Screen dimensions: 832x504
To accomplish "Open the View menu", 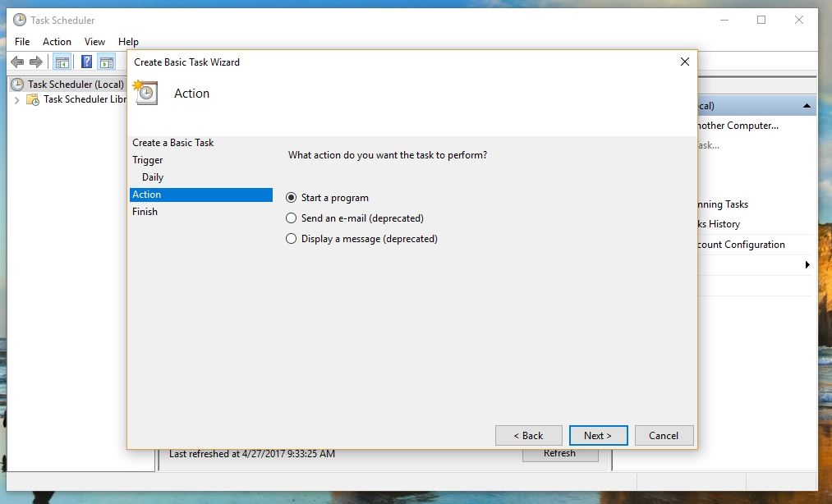I will pos(94,41).
